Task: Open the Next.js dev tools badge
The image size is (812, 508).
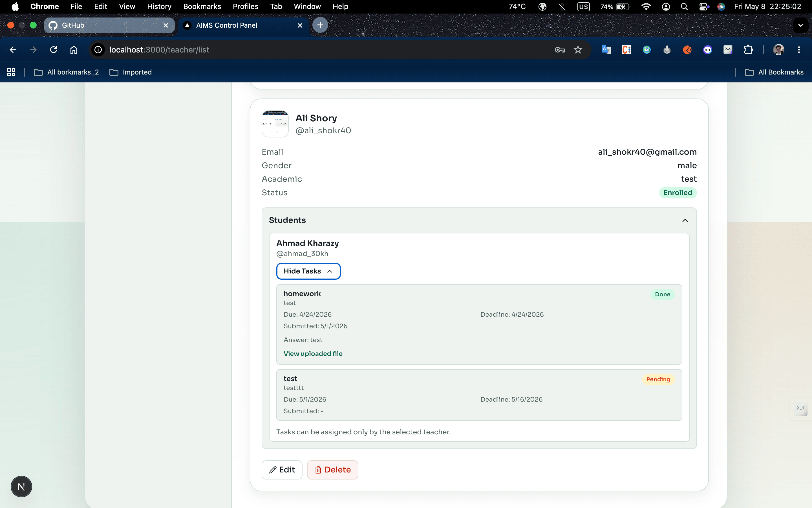Action: pyautogui.click(x=21, y=487)
